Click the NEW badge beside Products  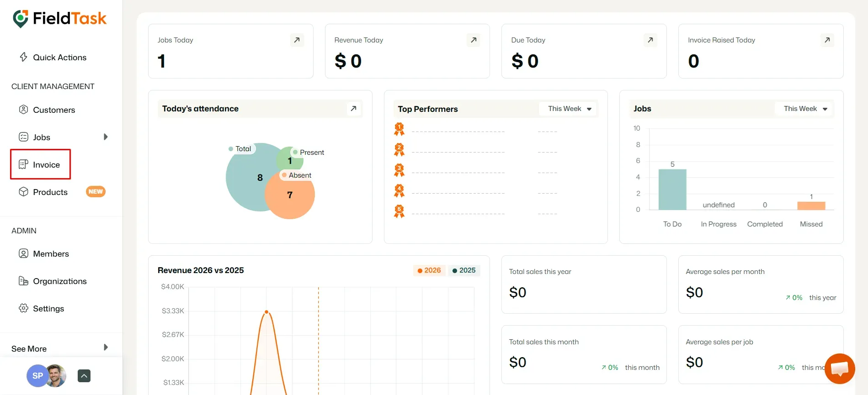[96, 192]
